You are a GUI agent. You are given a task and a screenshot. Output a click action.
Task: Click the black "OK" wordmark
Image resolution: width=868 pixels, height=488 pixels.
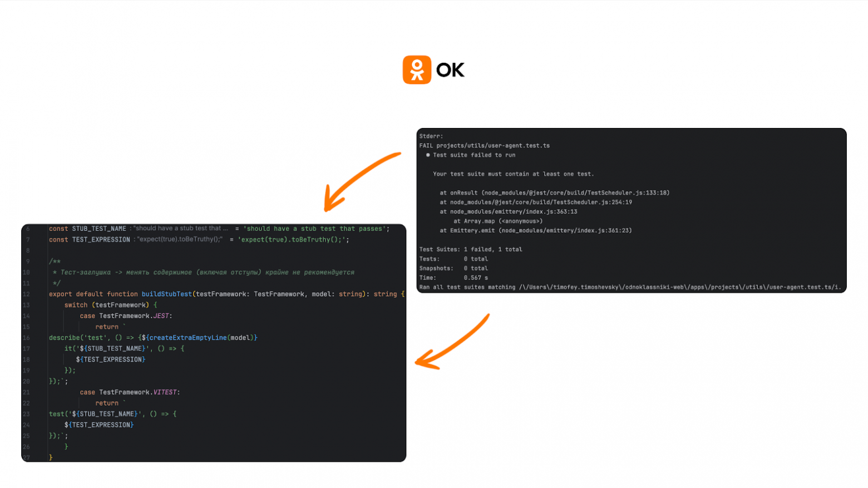pos(450,70)
